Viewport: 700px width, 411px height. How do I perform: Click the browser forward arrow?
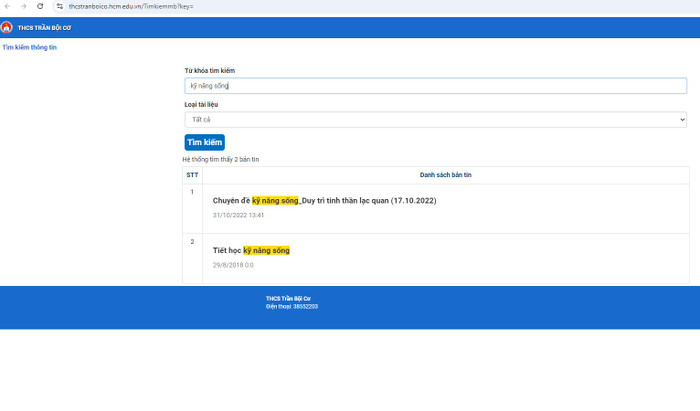tap(23, 6)
